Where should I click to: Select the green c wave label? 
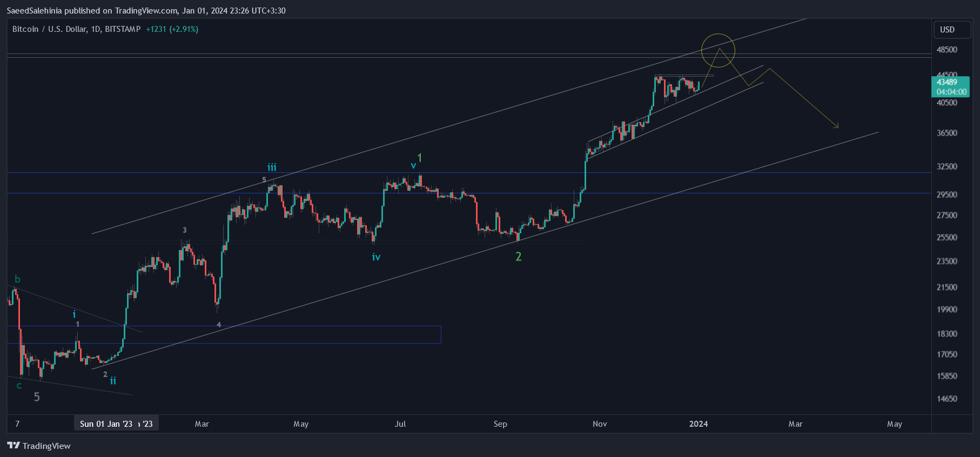tap(19, 386)
